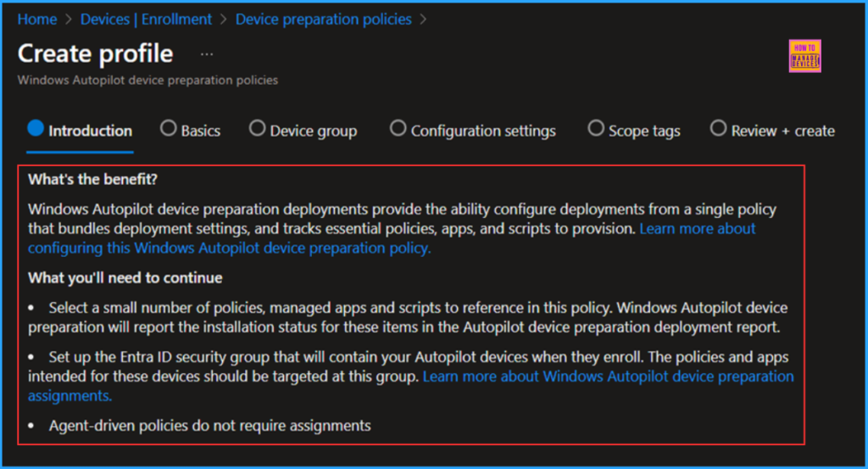Click the Review + create step circle
The image size is (868, 469).
point(718,128)
